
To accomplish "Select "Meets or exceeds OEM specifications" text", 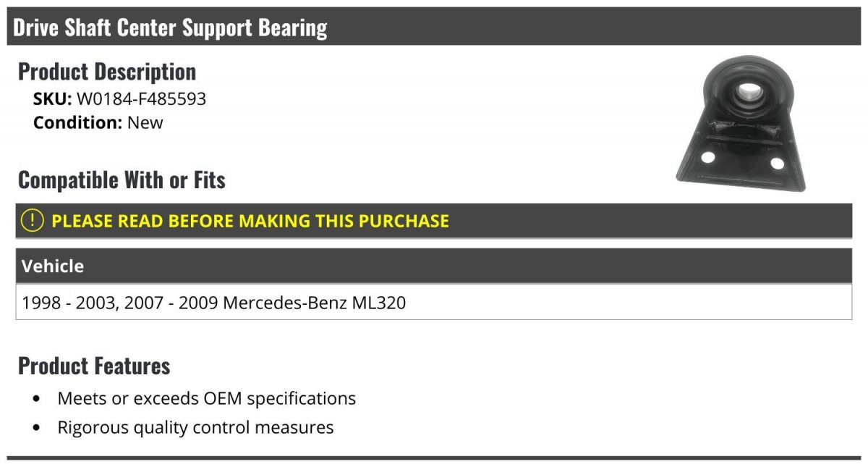I will pyautogui.click(x=207, y=399).
